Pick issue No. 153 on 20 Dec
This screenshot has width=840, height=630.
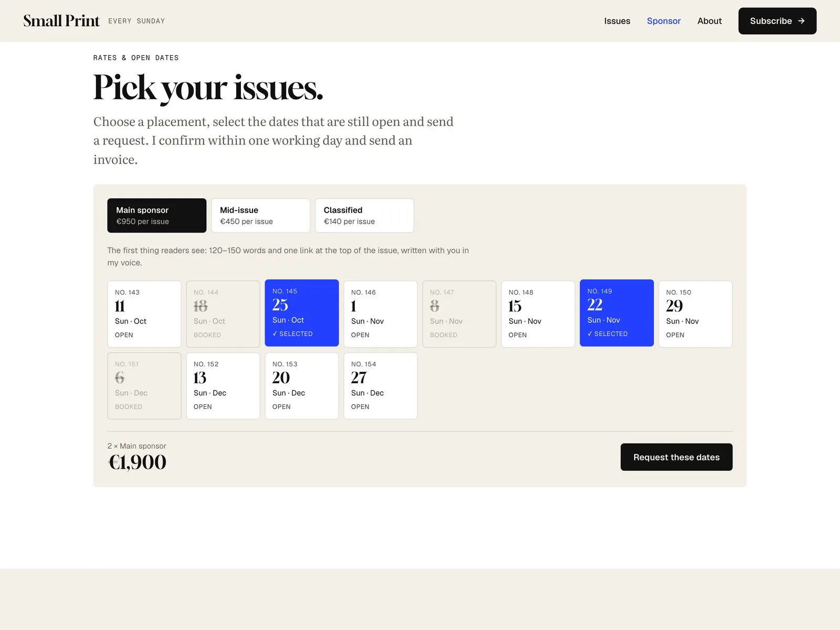click(x=302, y=386)
